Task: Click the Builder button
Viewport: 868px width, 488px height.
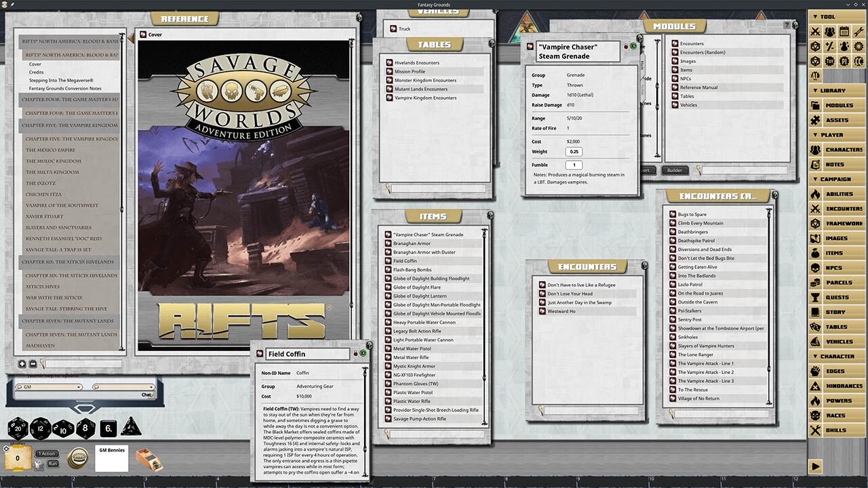Action: click(674, 170)
